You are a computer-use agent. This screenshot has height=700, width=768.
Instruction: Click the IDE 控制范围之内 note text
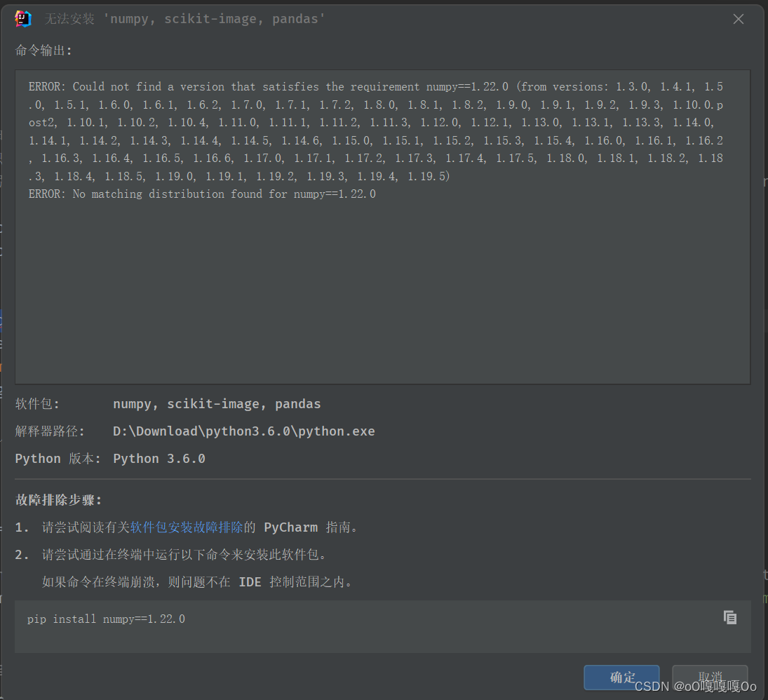(197, 582)
